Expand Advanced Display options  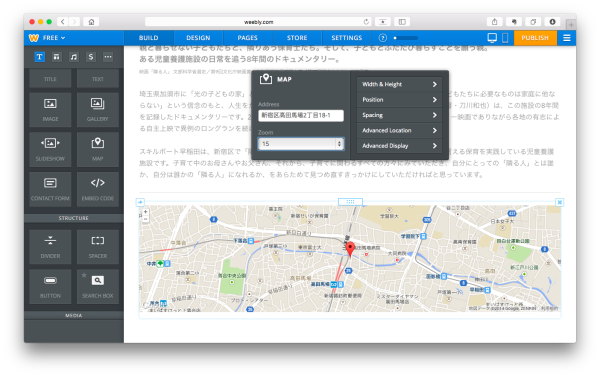399,146
